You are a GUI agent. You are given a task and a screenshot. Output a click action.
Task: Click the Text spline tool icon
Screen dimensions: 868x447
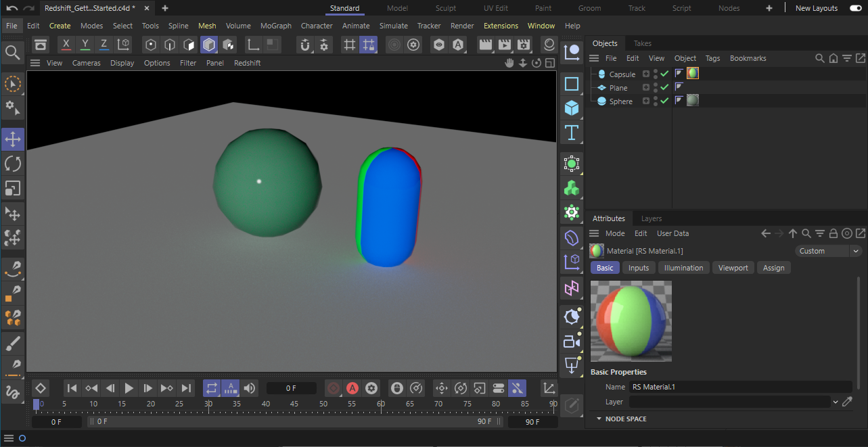coord(572,133)
